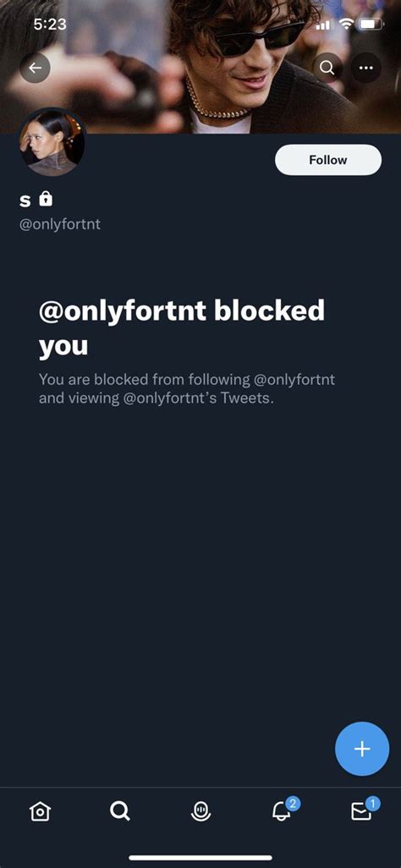The image size is (401, 868).
Task: Tap the Wi-Fi icon in the status bar
Action: tap(347, 25)
